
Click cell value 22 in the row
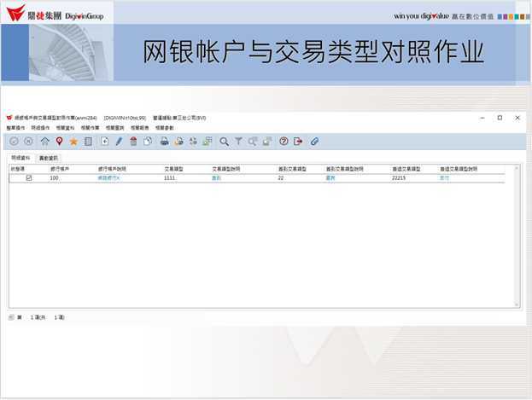tap(281, 178)
